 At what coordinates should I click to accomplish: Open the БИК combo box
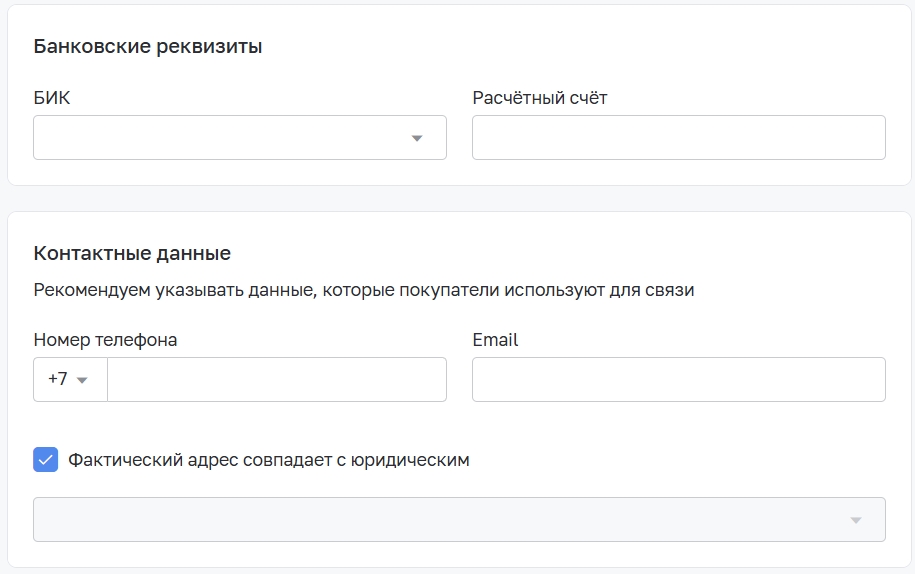point(240,138)
